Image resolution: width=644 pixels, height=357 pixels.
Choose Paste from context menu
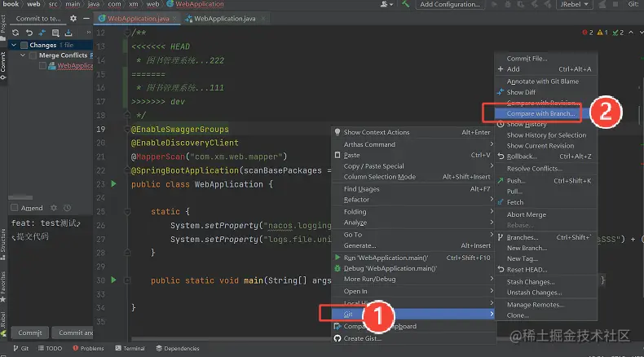(x=413, y=156)
